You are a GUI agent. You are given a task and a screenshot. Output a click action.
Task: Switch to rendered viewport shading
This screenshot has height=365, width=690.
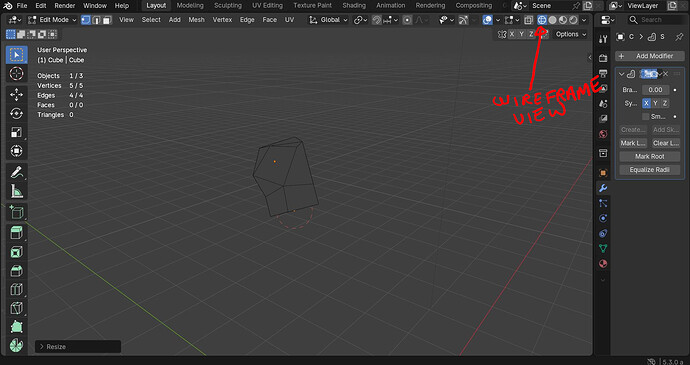tap(573, 20)
